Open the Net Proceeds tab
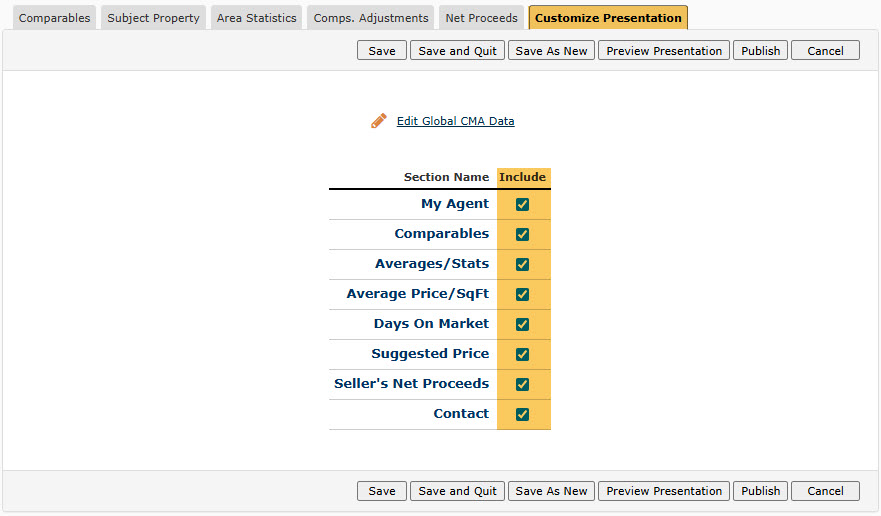 (x=482, y=18)
